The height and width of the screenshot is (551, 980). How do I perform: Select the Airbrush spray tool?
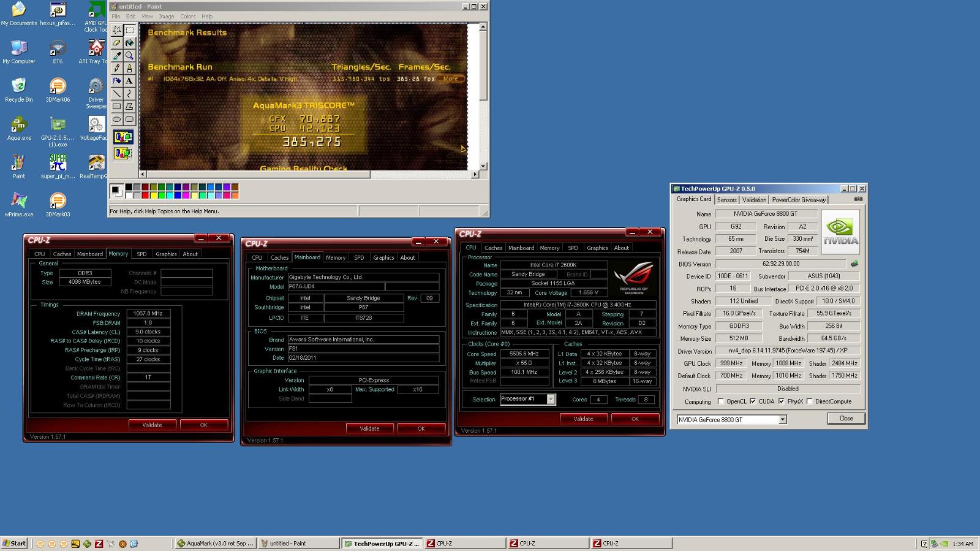click(x=117, y=81)
